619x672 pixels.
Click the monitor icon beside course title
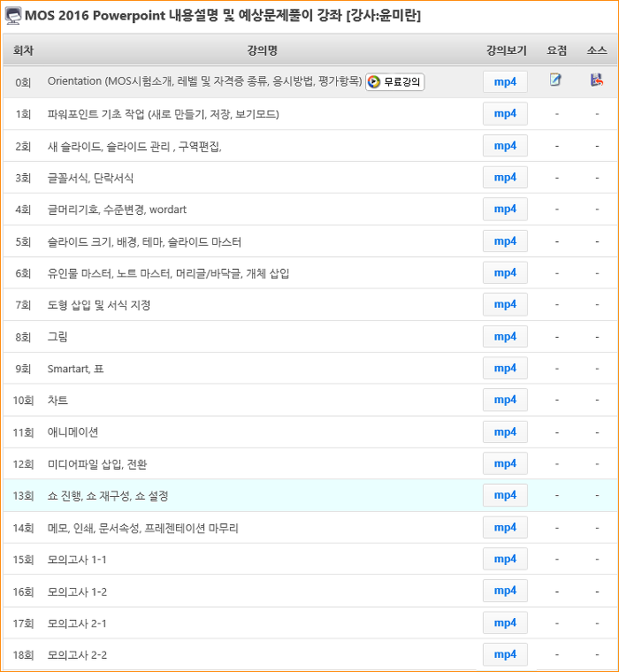(x=13, y=16)
